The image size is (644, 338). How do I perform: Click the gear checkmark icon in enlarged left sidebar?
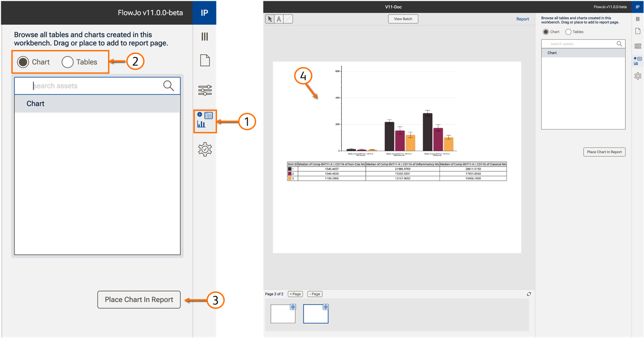(x=205, y=150)
